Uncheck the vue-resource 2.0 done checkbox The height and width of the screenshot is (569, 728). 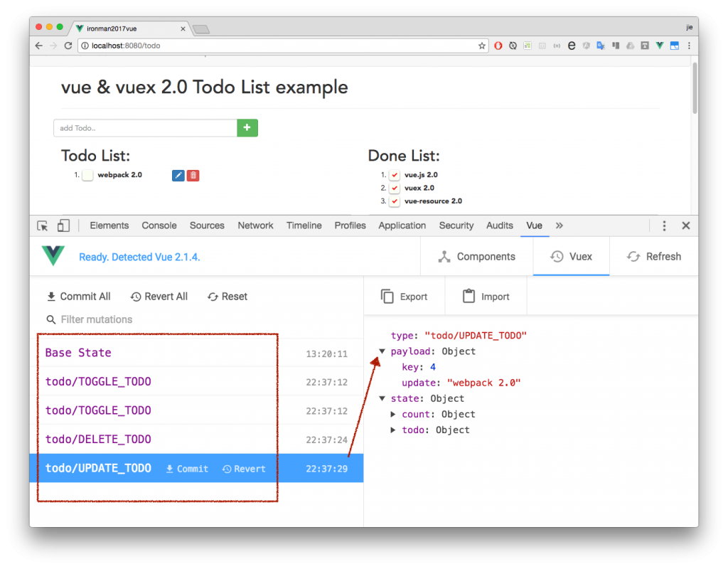(395, 201)
